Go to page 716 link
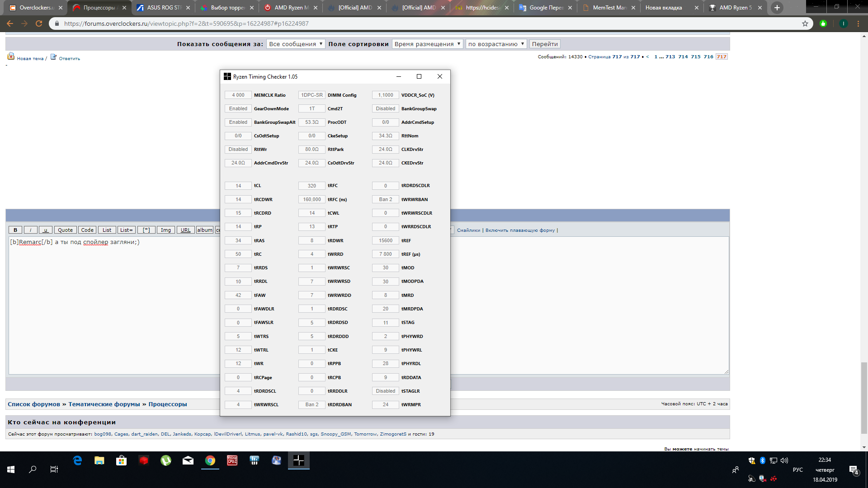The height and width of the screenshot is (488, 868). coord(708,57)
